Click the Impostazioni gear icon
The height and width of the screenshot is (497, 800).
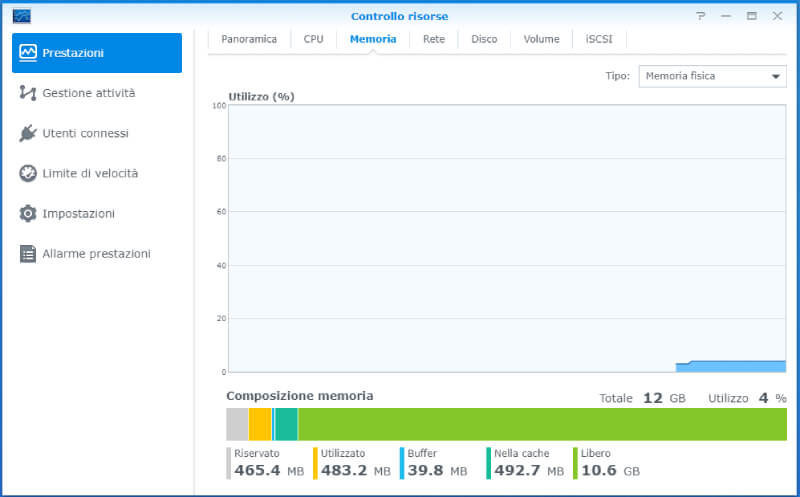[28, 213]
